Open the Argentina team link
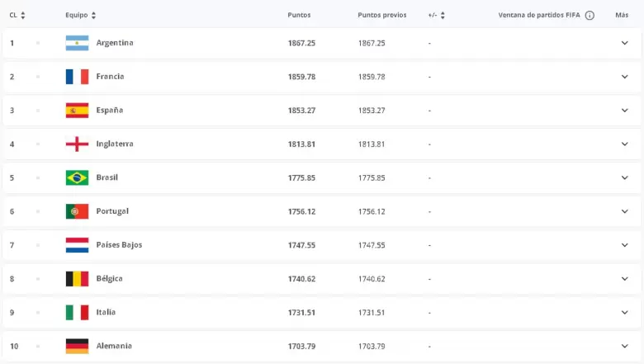 click(x=115, y=43)
